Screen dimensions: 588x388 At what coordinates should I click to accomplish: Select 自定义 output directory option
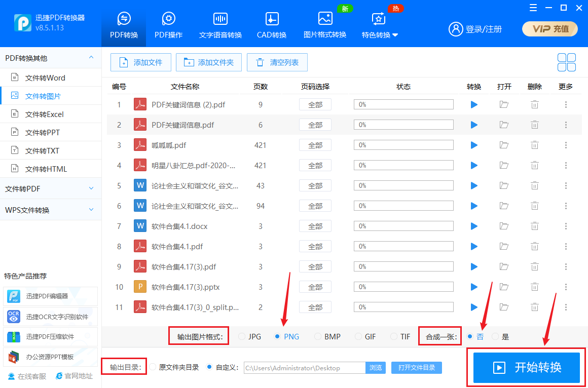[x=223, y=367]
